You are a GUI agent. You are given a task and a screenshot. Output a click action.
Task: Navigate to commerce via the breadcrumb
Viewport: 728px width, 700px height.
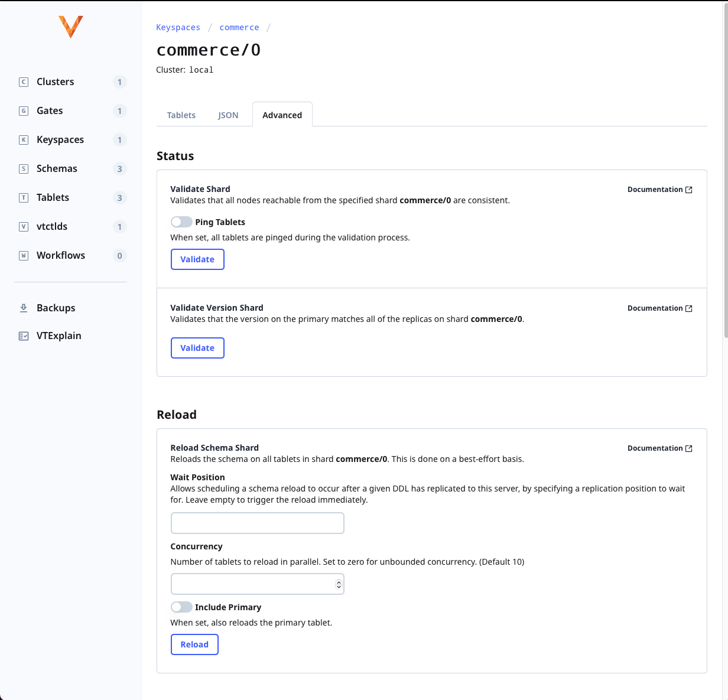(x=239, y=27)
